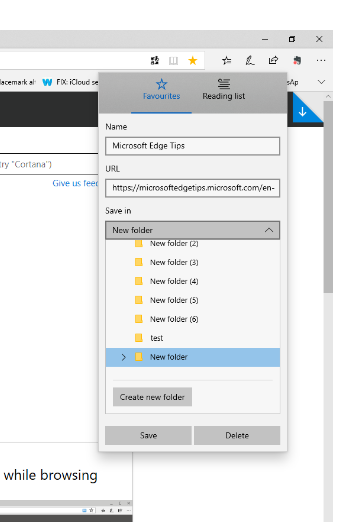Click the URL input field

(x=193, y=188)
